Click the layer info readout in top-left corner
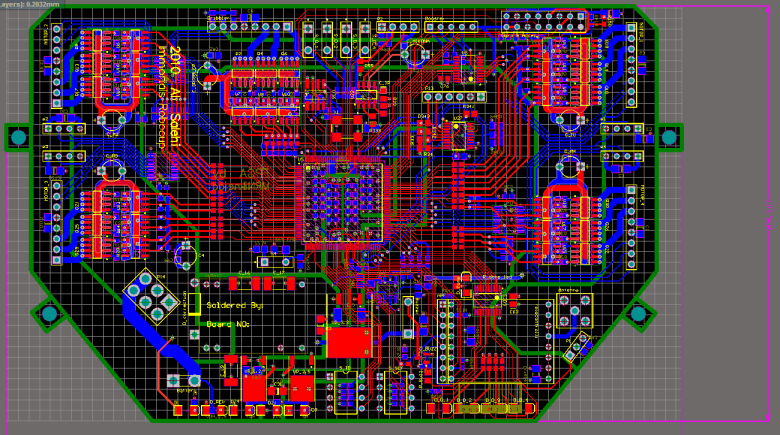This screenshot has width=780, height=435. point(32,5)
